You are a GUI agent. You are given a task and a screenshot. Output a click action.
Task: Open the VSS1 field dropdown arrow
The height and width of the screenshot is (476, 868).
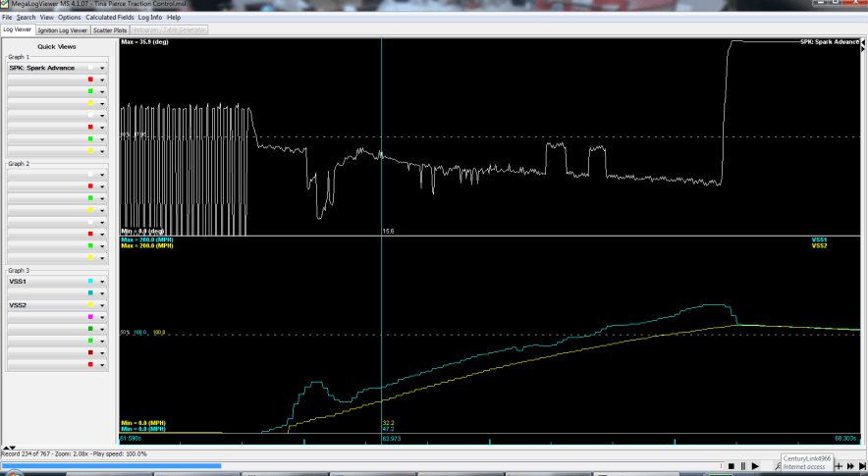tap(102, 282)
